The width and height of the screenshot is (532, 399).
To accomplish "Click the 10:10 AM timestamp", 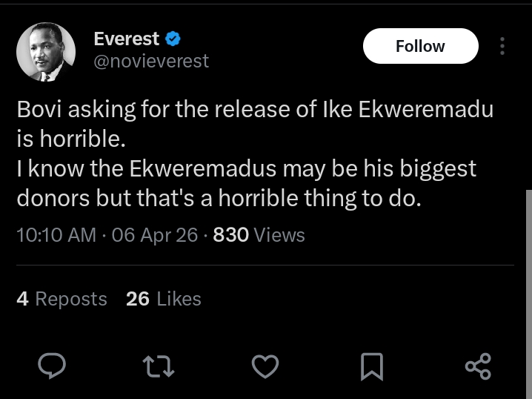I will (56, 235).
